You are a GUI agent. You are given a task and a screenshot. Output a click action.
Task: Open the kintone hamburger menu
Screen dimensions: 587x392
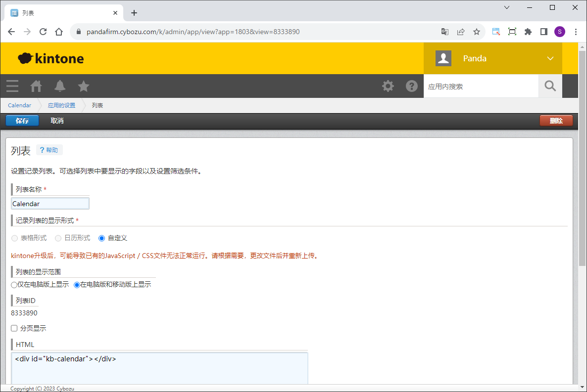click(x=12, y=86)
